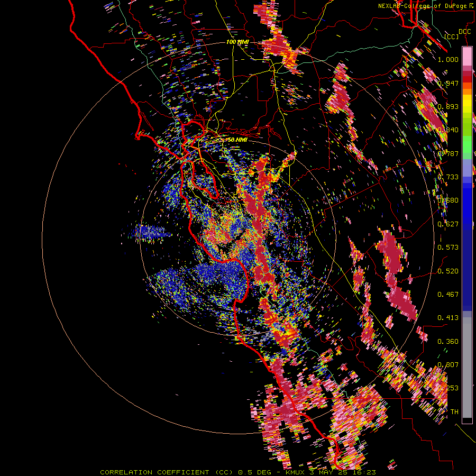Viewport: 476px width, 476px height.
Task: Click the DCC label above the color scale
Action: click(x=464, y=32)
